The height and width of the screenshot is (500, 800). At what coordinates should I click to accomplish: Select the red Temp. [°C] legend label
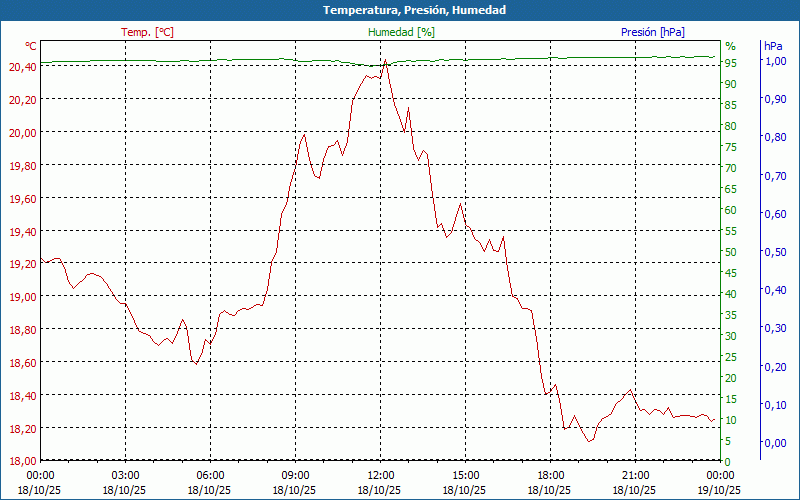point(147,32)
